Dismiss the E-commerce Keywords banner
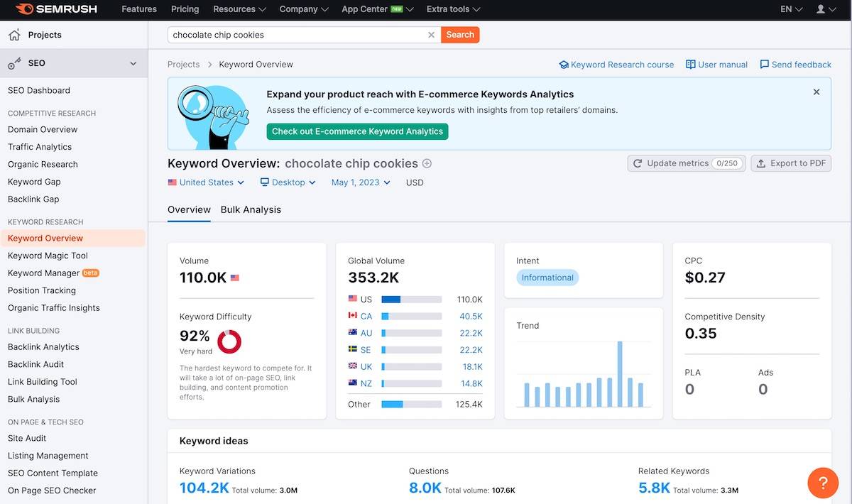 pyautogui.click(x=816, y=92)
